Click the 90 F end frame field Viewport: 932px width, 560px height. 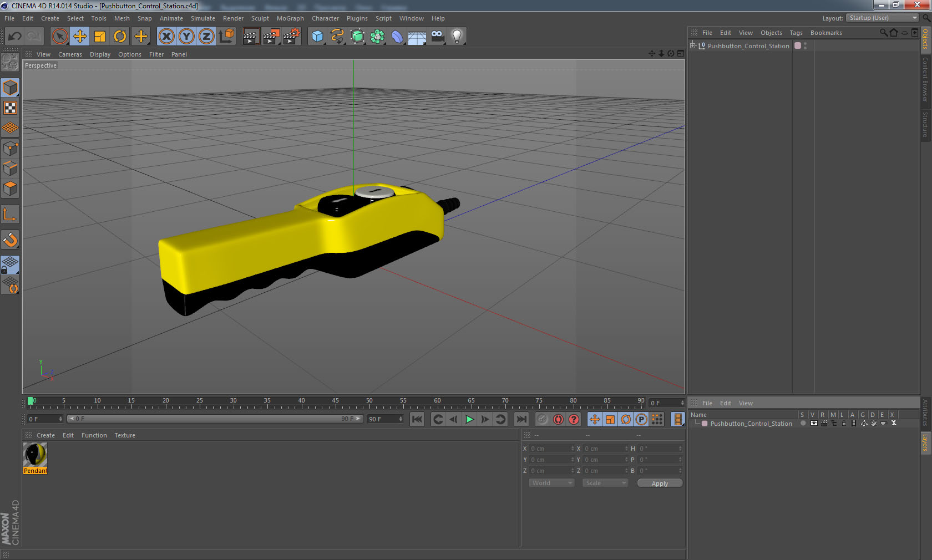385,419
